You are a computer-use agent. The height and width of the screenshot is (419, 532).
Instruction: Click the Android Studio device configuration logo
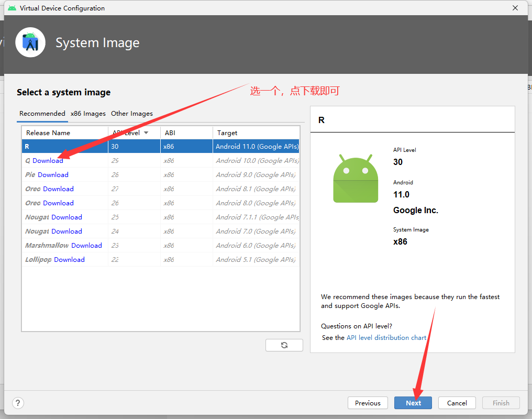coord(30,42)
